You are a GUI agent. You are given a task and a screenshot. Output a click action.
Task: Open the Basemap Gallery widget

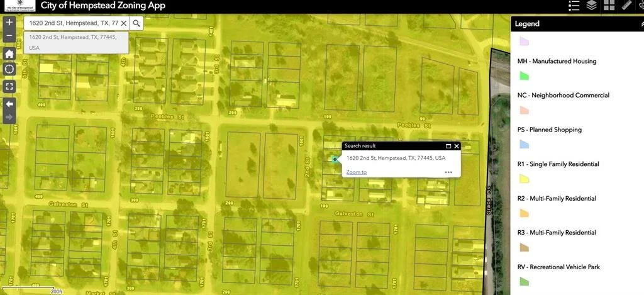point(609,6)
